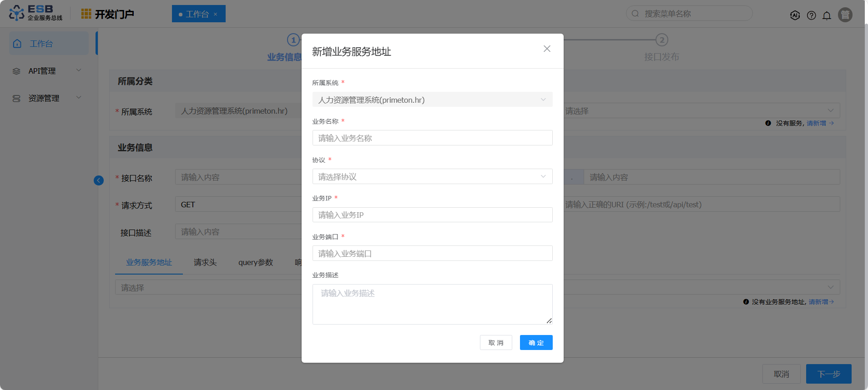
Task: Click the user avatar icon
Action: pos(845,15)
